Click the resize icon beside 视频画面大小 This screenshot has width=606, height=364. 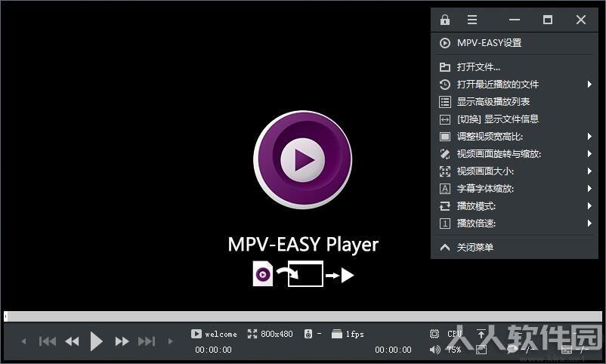pyautogui.click(x=445, y=171)
